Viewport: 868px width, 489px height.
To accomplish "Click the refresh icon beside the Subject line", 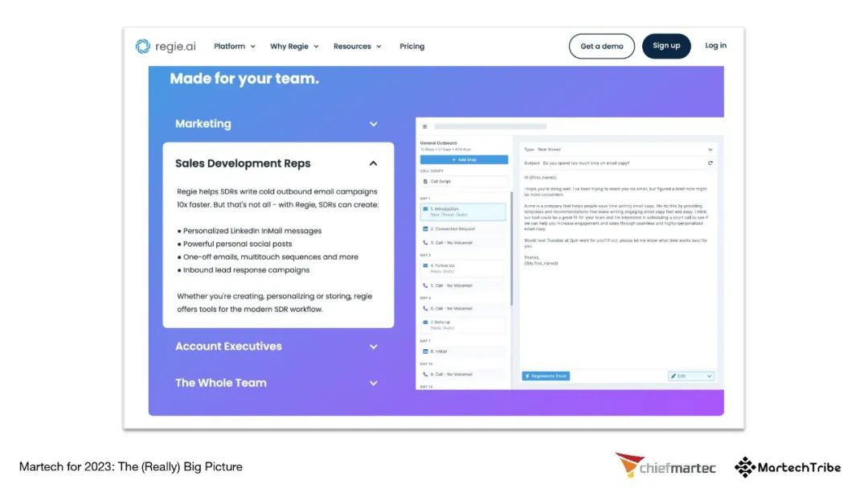I will point(710,163).
